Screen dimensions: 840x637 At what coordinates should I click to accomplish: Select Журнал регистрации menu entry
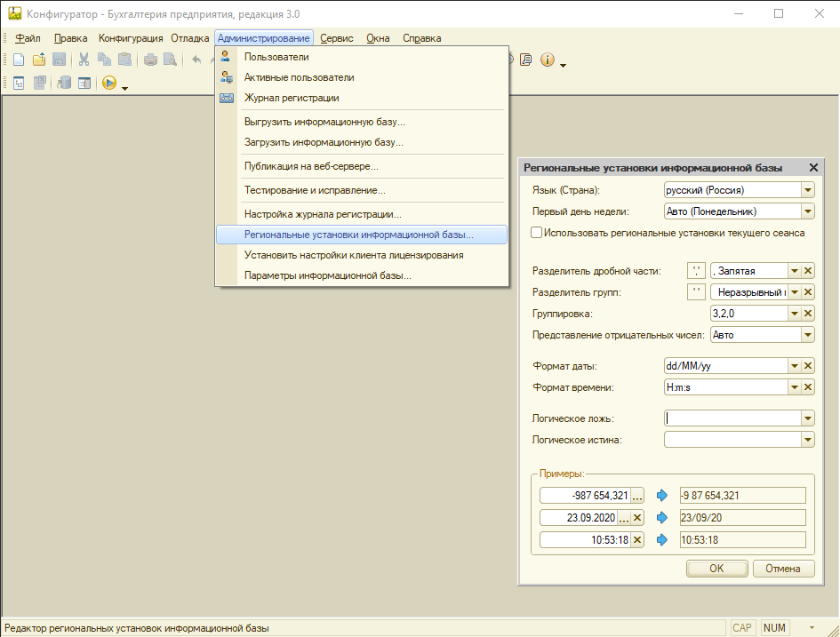point(292,98)
